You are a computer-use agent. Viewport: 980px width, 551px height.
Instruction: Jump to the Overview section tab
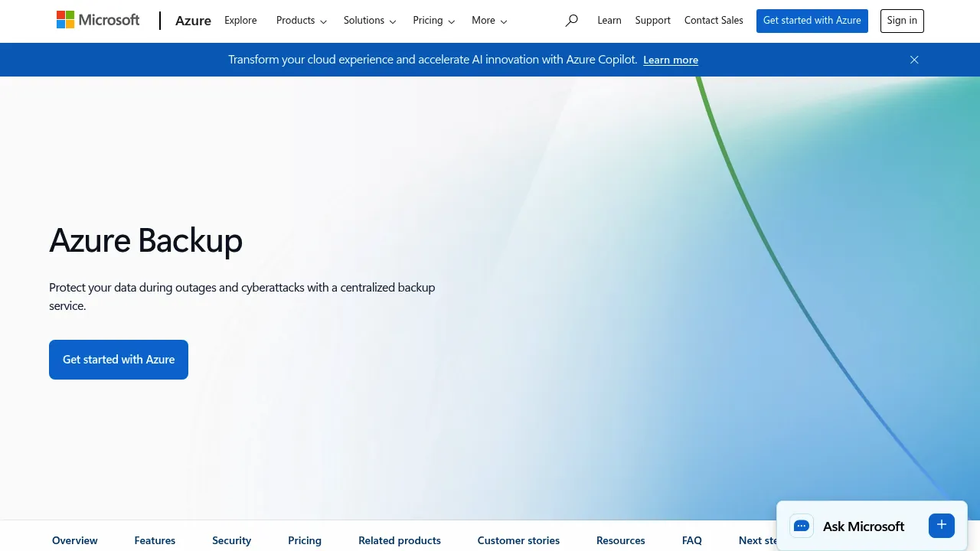click(x=75, y=540)
